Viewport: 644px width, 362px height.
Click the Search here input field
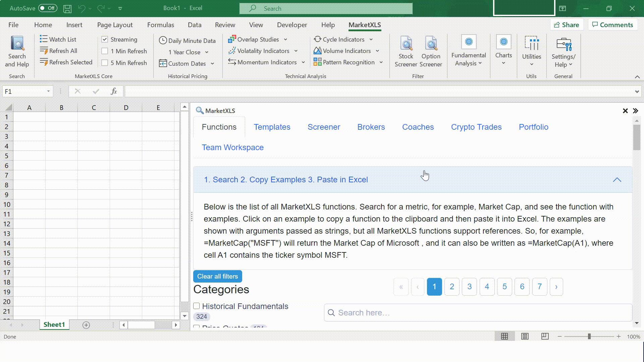tap(478, 313)
